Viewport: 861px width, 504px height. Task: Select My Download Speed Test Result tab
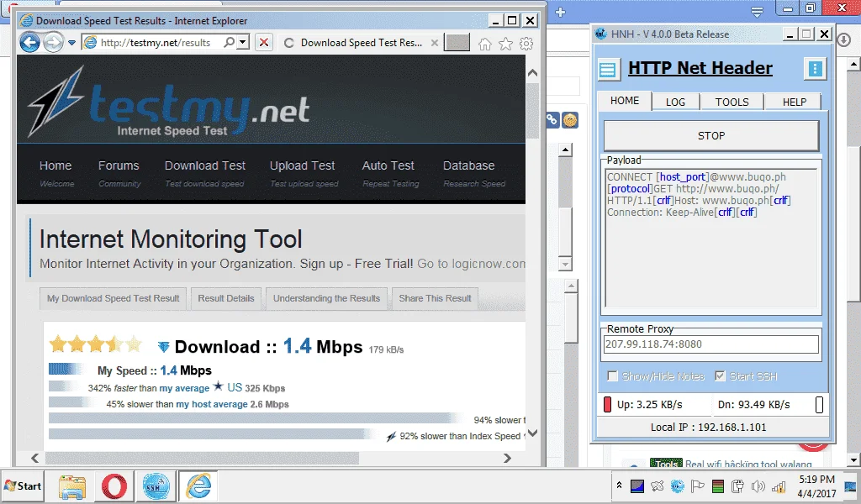coord(114,298)
